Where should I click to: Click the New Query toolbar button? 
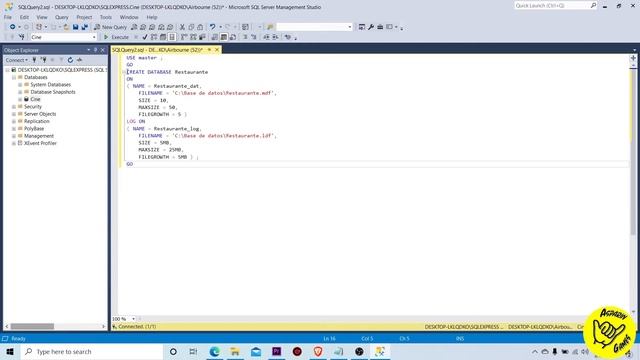click(x=110, y=27)
